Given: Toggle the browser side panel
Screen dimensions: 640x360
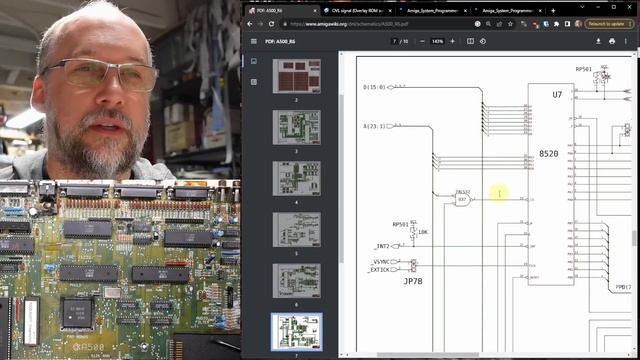Looking at the screenshot, I should tap(567, 24).
